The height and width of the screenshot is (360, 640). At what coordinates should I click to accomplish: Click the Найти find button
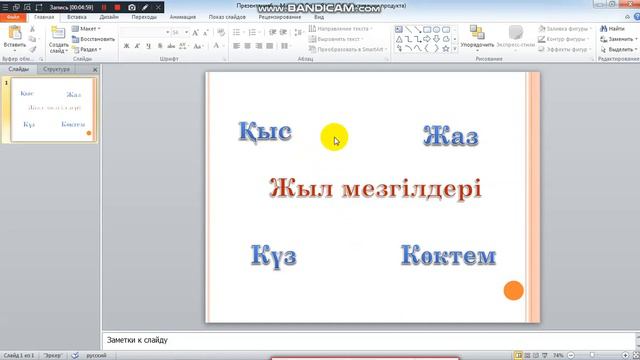pos(612,29)
